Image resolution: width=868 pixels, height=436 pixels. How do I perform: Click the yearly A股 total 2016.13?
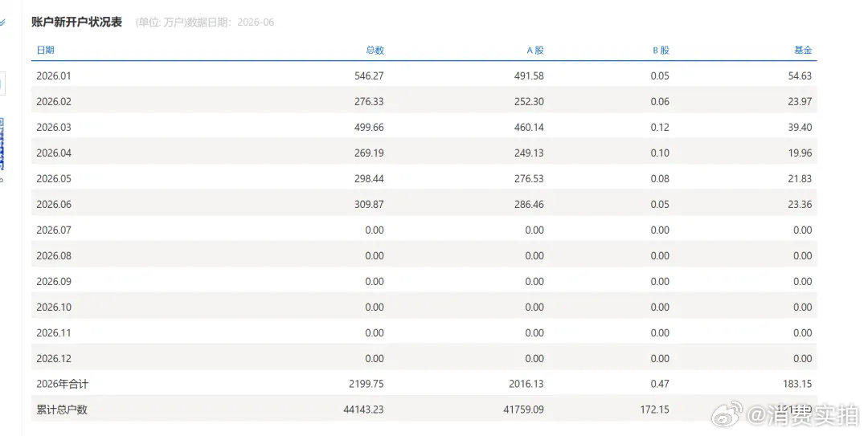click(526, 384)
